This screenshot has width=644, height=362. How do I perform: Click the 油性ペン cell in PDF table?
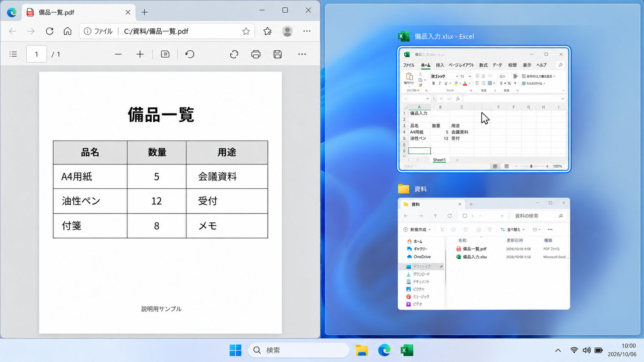(90, 201)
